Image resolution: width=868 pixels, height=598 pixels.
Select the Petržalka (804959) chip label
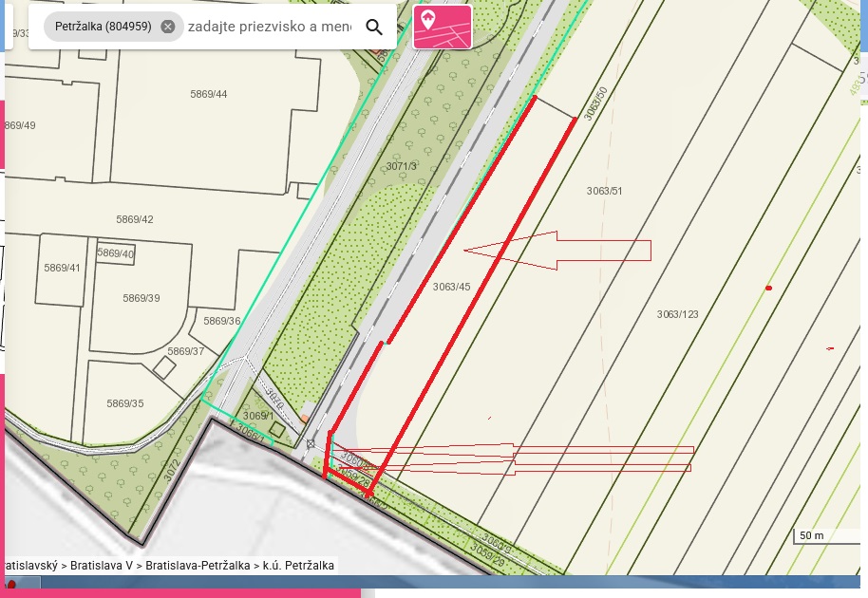[103, 27]
